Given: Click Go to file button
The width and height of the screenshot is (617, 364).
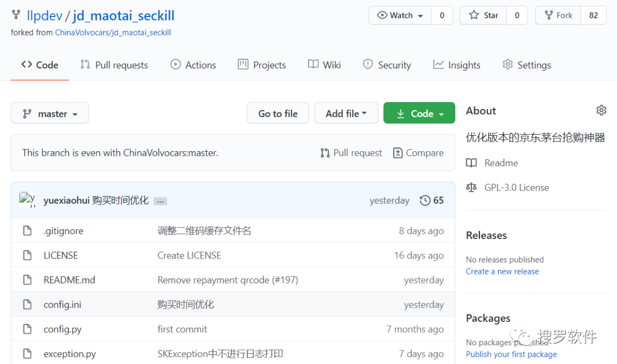Looking at the screenshot, I should [x=278, y=113].
